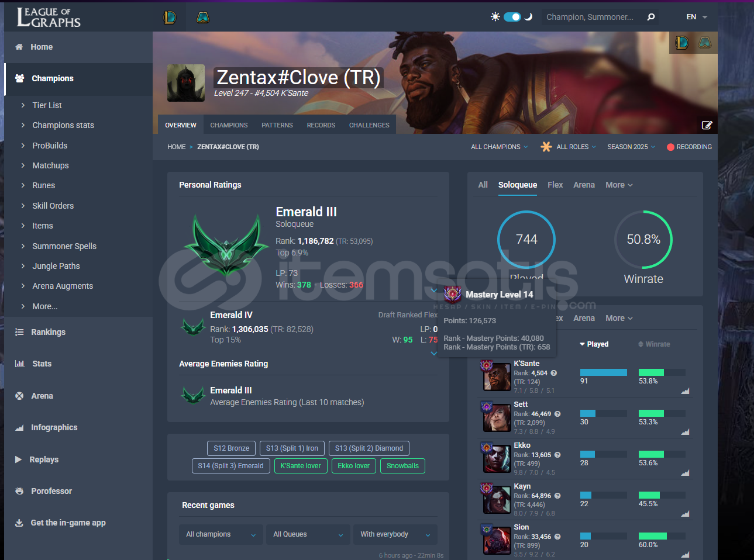Sort champions by Played column
Viewport: 754px width, 560px height.
tap(594, 344)
